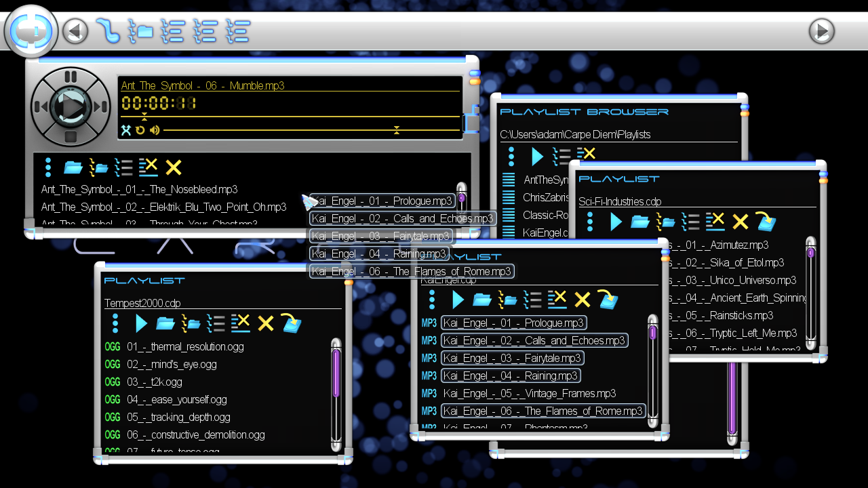Screen dimensions: 868x488
Task: Stop playback in the player
Action: pos(71,136)
